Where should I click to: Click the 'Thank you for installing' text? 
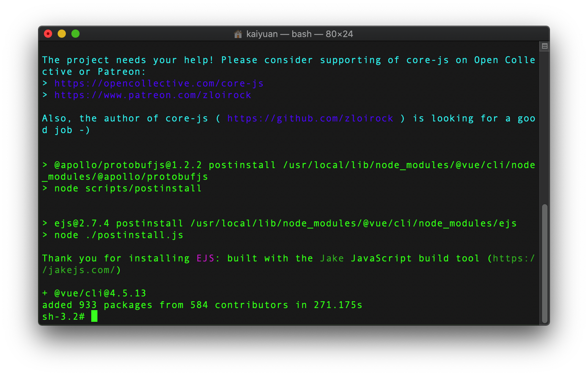(116, 258)
